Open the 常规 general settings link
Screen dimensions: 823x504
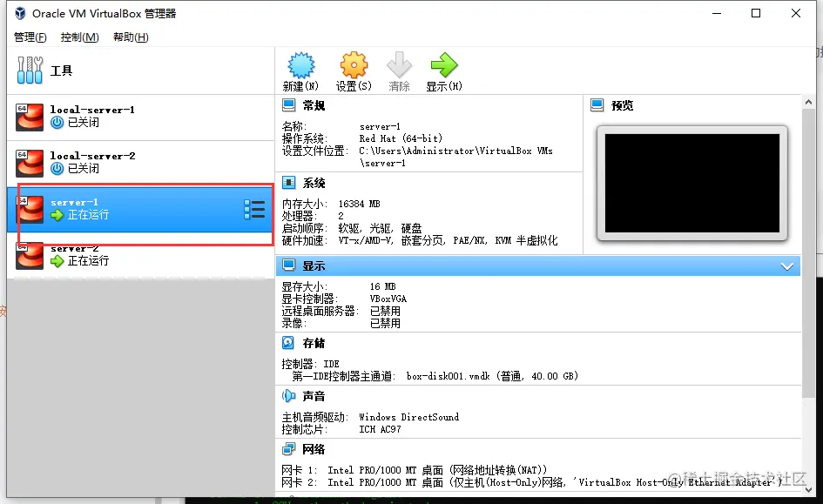pyautogui.click(x=314, y=105)
